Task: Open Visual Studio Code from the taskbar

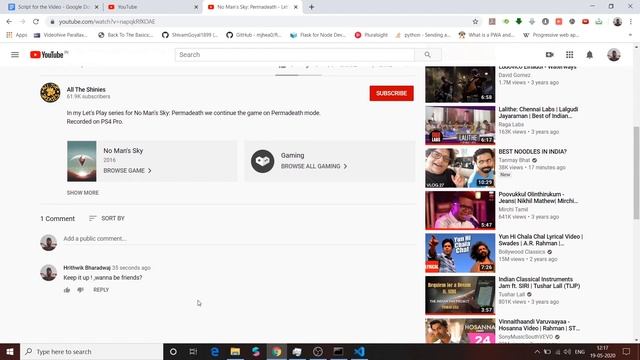Action: tap(359, 351)
